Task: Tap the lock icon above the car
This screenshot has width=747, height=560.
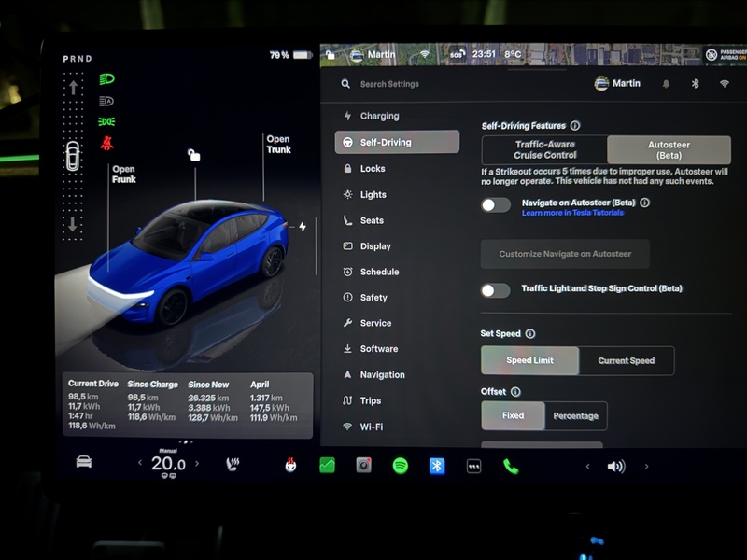Action: point(194,155)
